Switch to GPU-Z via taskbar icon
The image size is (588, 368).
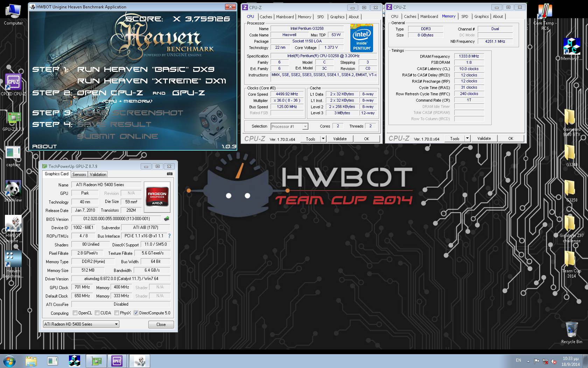[96, 361]
